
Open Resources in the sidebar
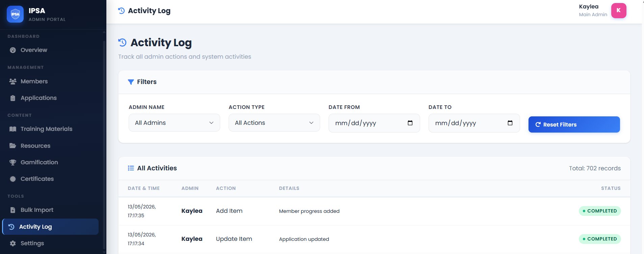click(x=51, y=146)
